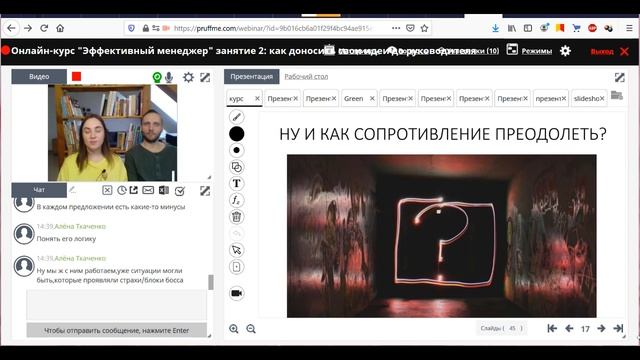Image resolution: width=640 pixels, height=360 pixels.
Task: Click the chat message input box
Action: click(117, 305)
